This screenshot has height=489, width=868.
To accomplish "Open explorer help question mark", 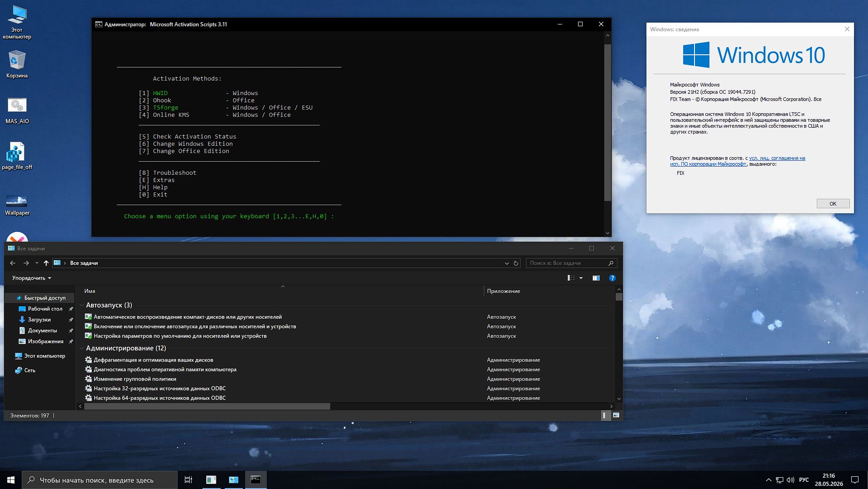I will click(x=612, y=278).
